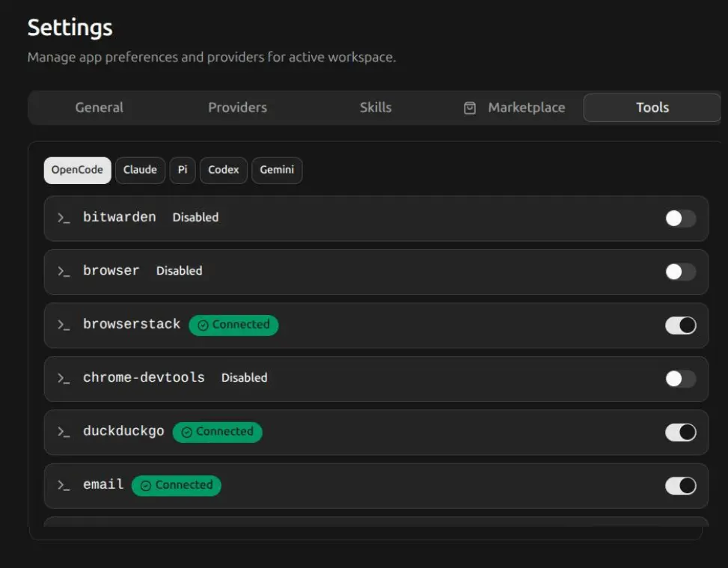Viewport: 728px width, 568px height.
Task: Pick the Gemini agent filter
Action: click(277, 171)
